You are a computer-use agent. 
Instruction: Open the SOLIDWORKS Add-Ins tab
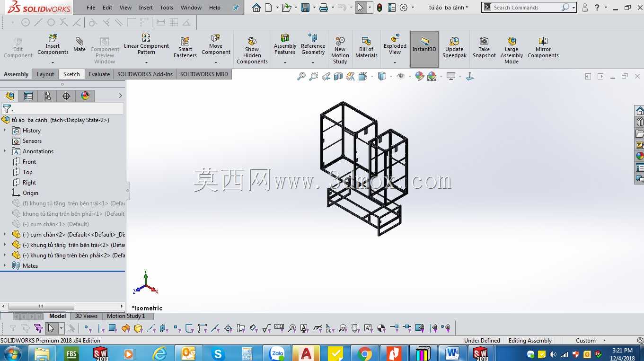pos(145,74)
